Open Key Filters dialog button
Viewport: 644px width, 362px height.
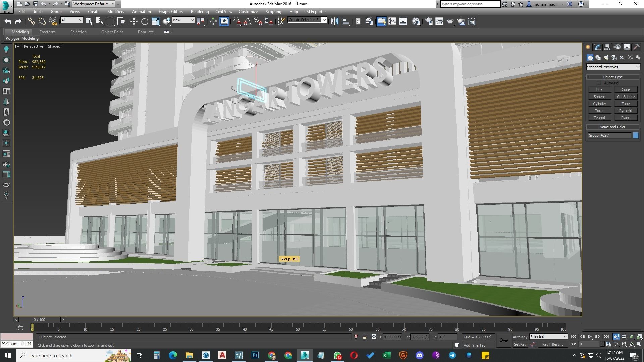[x=552, y=344]
